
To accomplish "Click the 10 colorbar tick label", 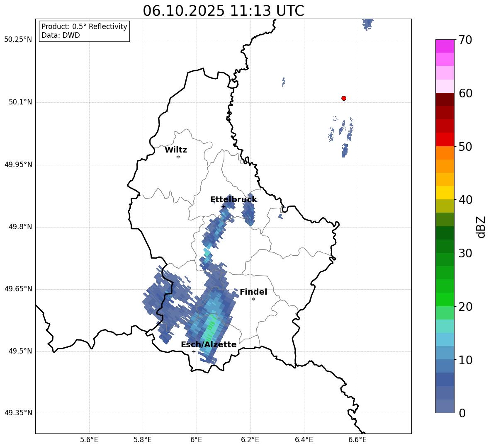I will (x=465, y=360).
